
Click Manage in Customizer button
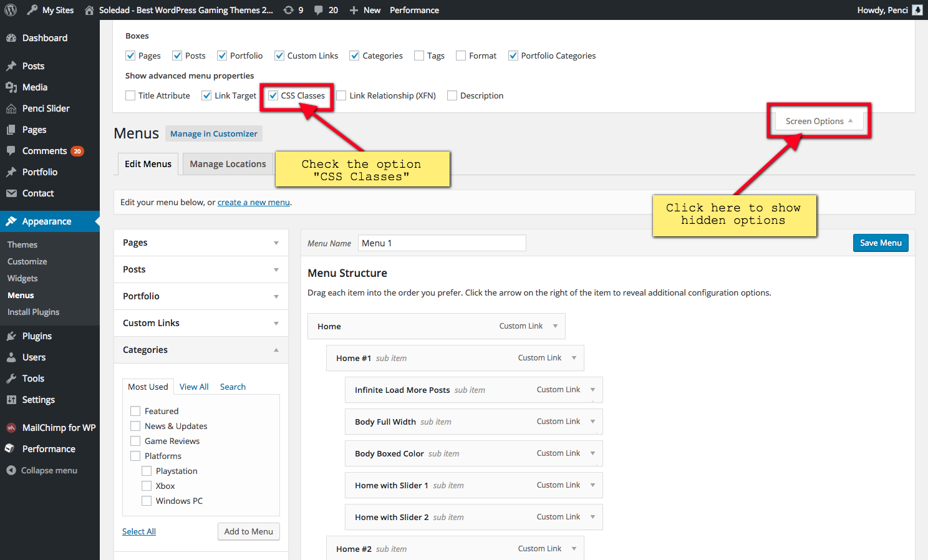(x=214, y=133)
